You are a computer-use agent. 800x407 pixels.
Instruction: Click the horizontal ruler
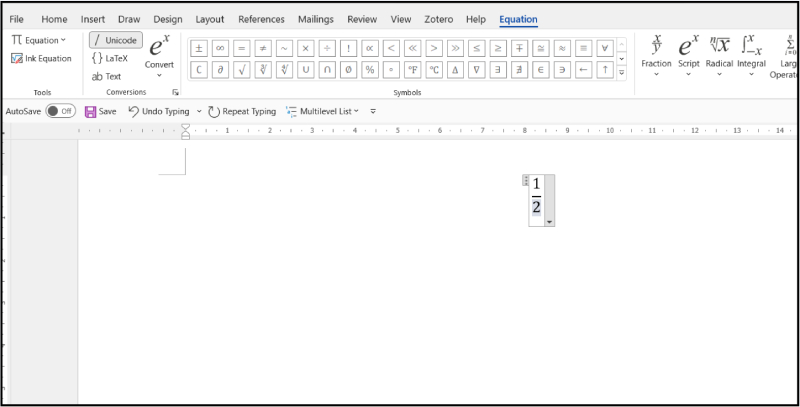400,130
